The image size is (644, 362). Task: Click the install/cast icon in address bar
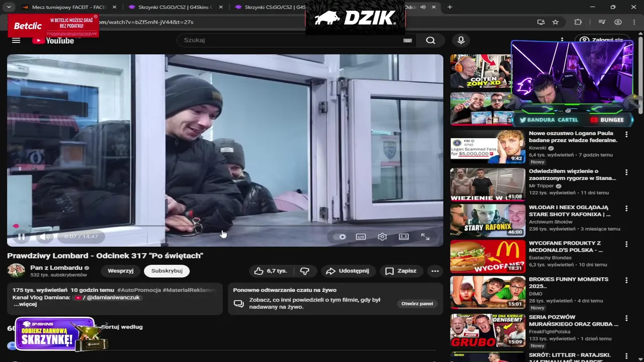pos(541,22)
